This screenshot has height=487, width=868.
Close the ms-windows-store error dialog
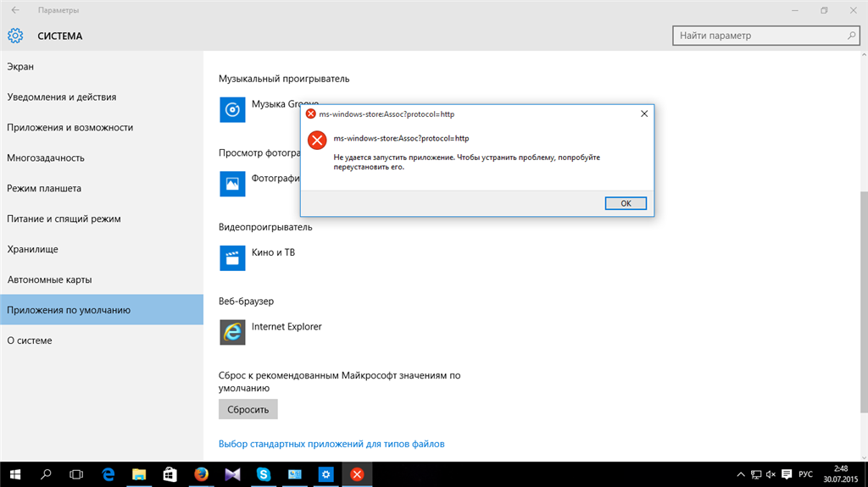644,113
